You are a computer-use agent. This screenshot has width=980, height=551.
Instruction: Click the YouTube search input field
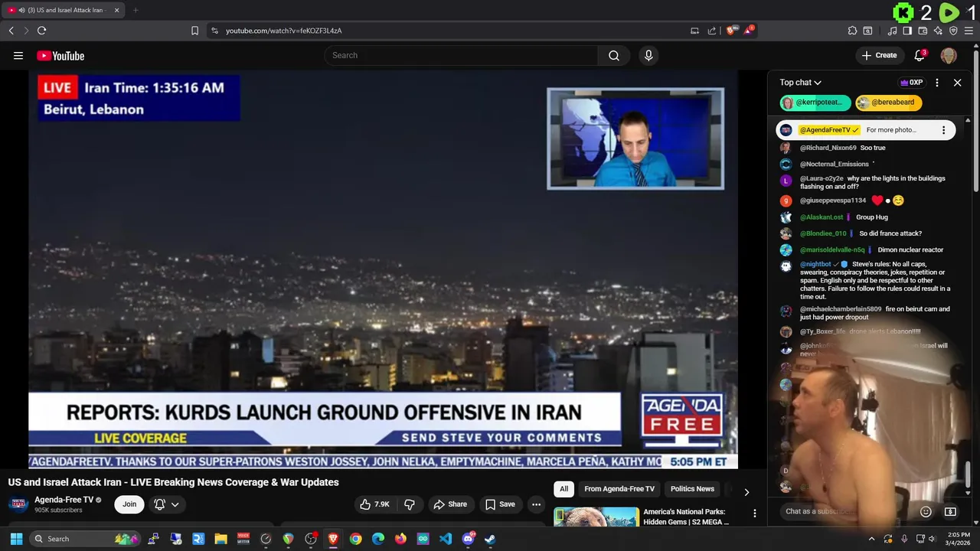click(461, 55)
